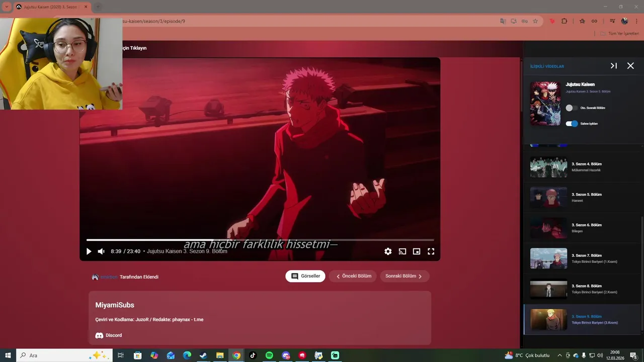Open the Discord link
The image size is (644, 362).
(109, 335)
